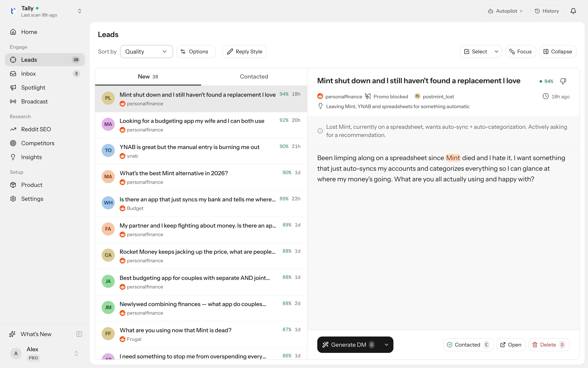The width and height of the screenshot is (588, 368).
Task: Open lead Rocket Money keeps jacking up price
Action: pos(201,256)
